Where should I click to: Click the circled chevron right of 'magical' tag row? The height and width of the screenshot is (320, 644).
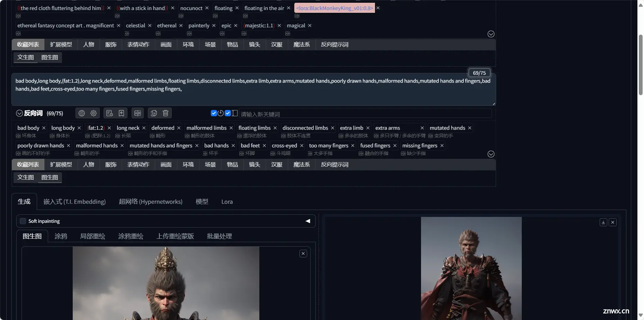click(x=491, y=34)
